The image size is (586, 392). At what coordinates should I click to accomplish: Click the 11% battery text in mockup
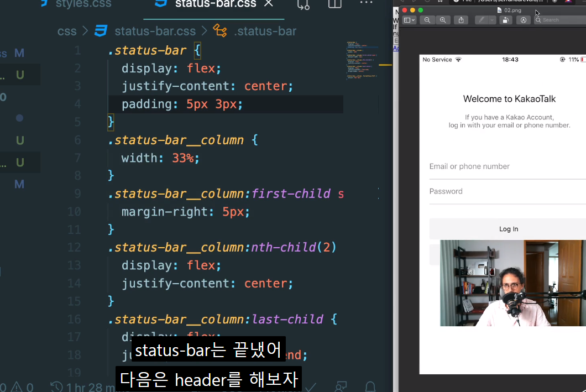(x=573, y=60)
